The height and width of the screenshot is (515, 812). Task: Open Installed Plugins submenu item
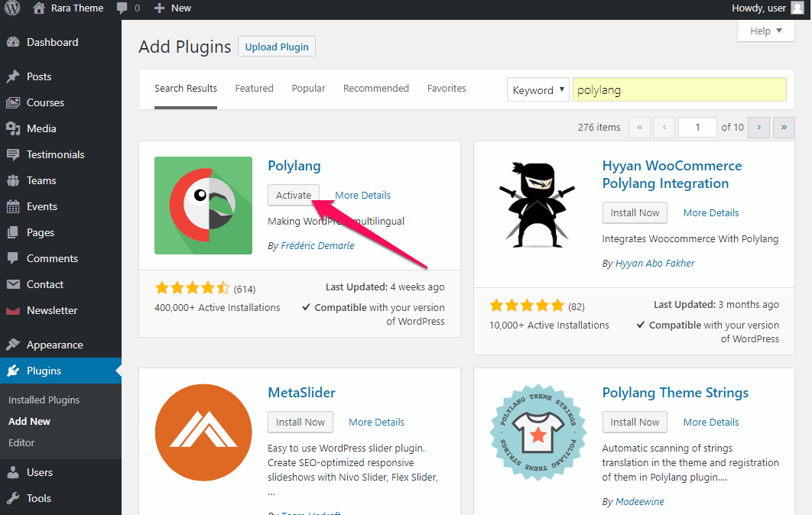pyautogui.click(x=44, y=400)
